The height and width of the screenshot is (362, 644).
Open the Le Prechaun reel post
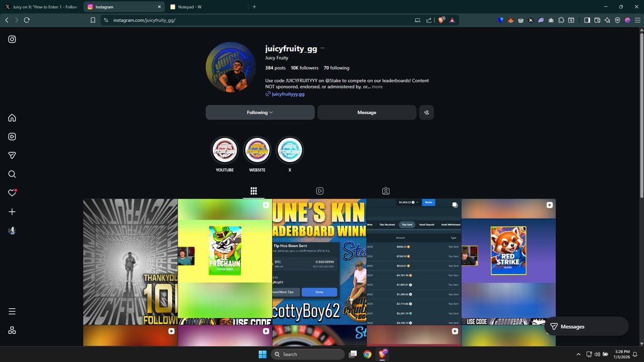pyautogui.click(x=225, y=262)
